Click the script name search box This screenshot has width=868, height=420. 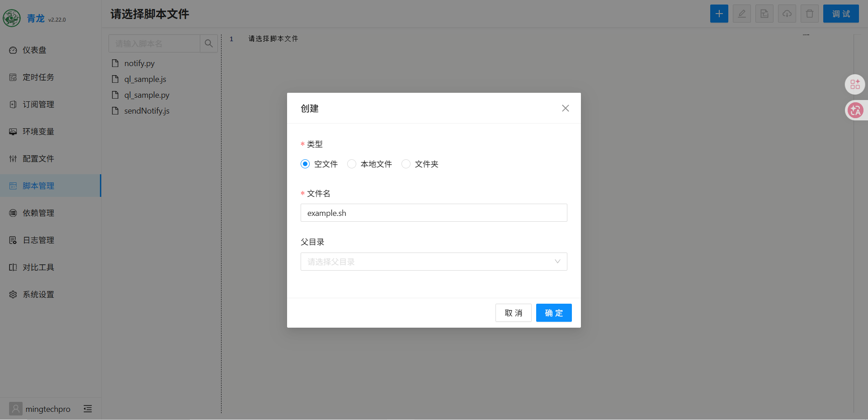[x=154, y=43]
